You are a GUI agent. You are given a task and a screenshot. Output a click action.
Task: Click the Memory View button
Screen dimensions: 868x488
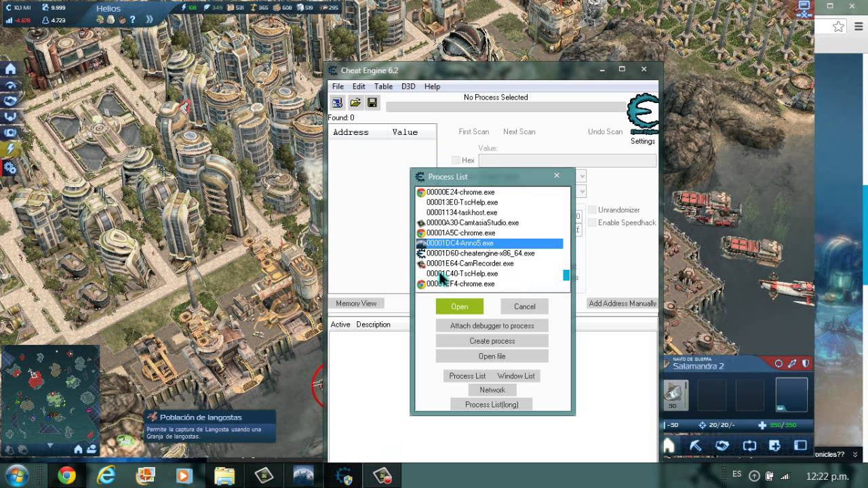point(357,303)
